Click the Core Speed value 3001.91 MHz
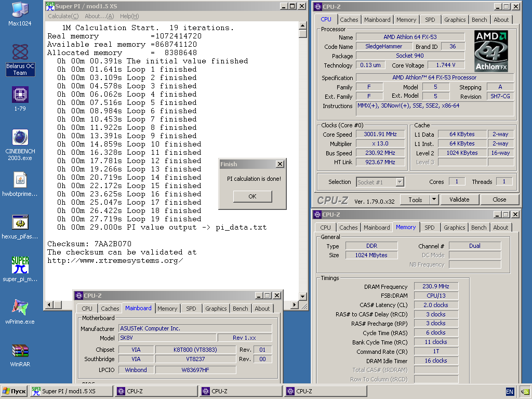This screenshot has width=532, height=399. pyautogui.click(x=380, y=135)
